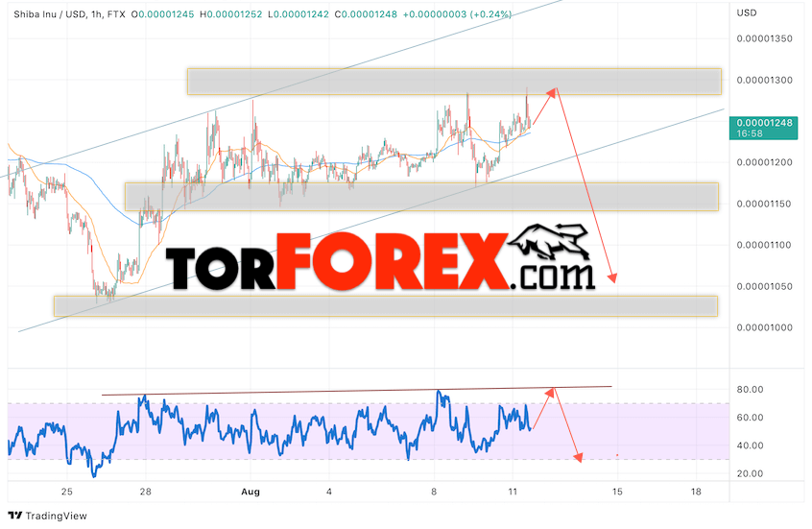
Task: Click the countdown timer 16:58
Action: [x=750, y=133]
